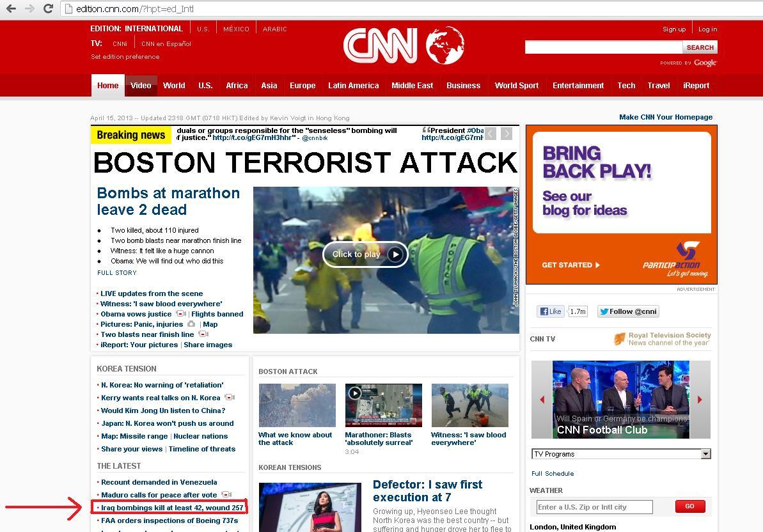Open Recount demanded in Venezuela story
This screenshot has width=763, height=532.
pos(159,482)
